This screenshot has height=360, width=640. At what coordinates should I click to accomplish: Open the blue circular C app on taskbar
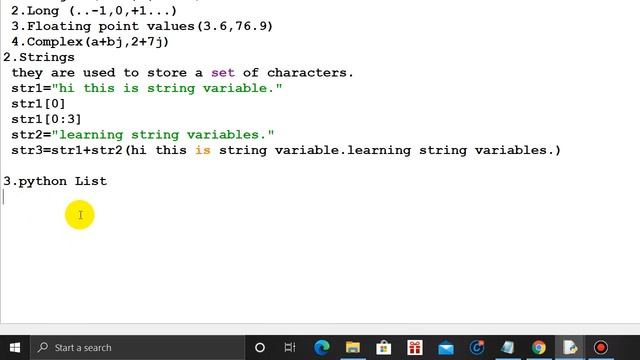(x=477, y=347)
